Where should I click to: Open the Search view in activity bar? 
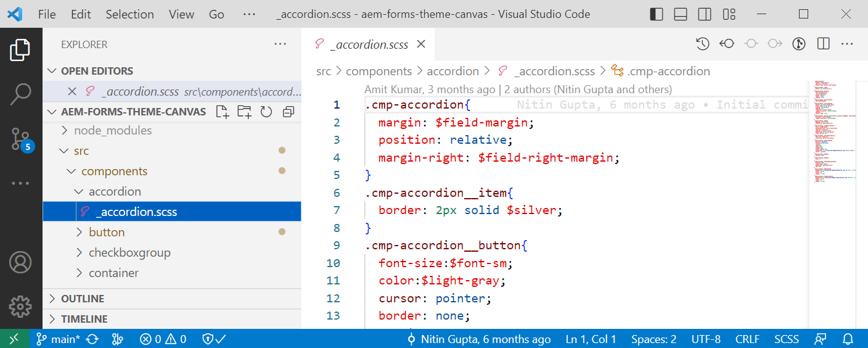click(20, 94)
